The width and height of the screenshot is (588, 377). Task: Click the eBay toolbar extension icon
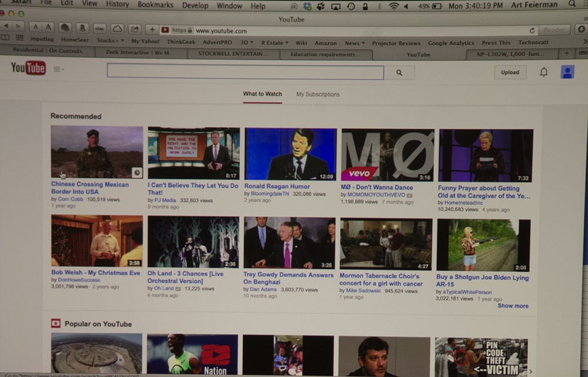[100, 28]
